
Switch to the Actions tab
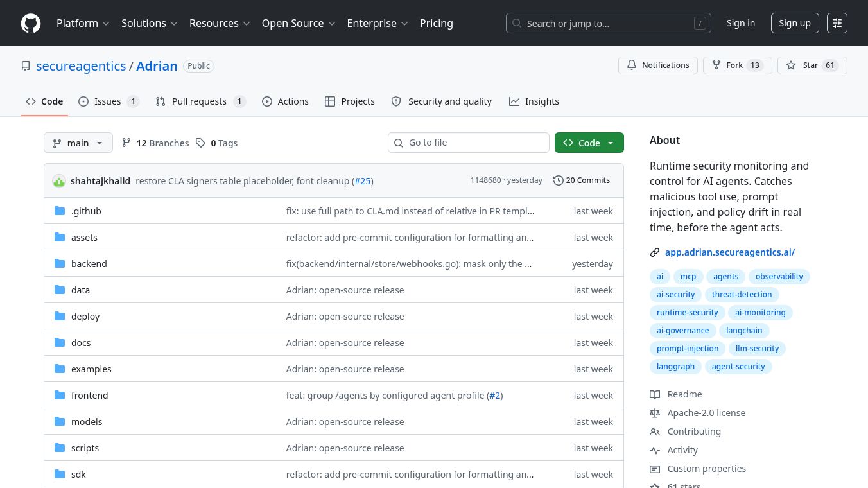pyautogui.click(x=285, y=101)
